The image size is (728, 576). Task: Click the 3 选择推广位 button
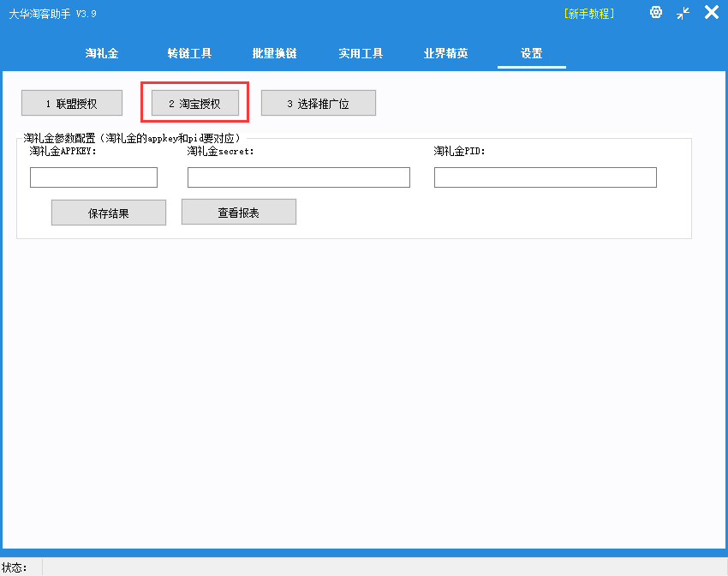coord(319,103)
